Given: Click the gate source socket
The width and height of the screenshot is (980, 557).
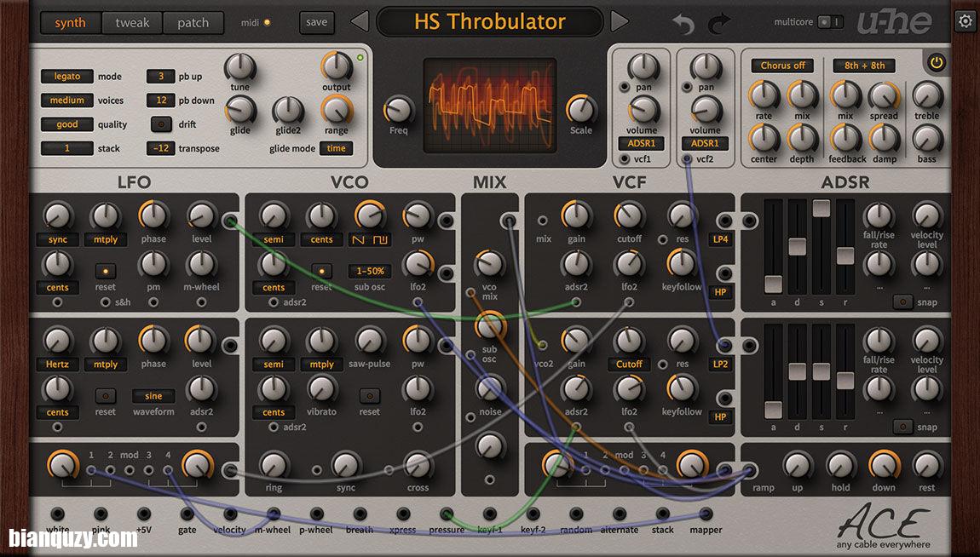Looking at the screenshot, I should 187,514.
